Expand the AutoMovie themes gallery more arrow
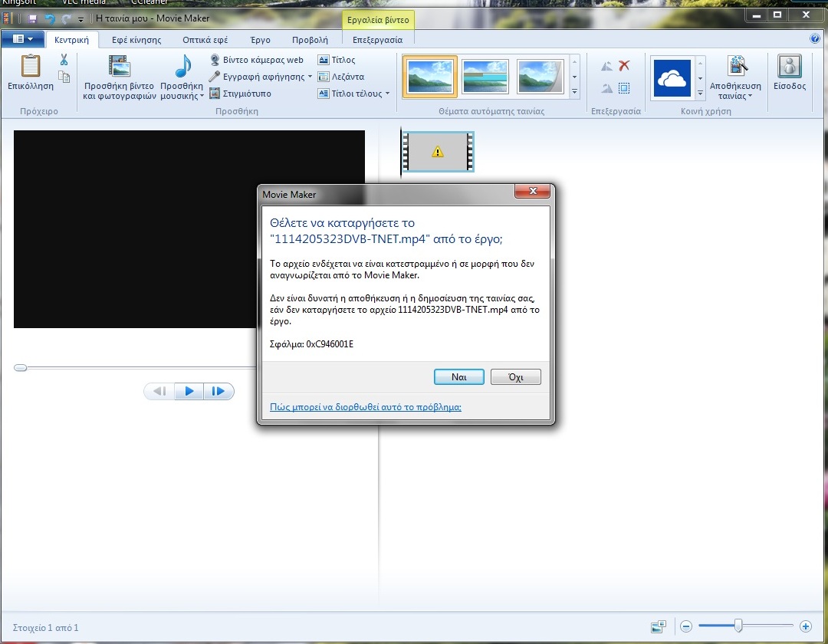 tap(574, 92)
